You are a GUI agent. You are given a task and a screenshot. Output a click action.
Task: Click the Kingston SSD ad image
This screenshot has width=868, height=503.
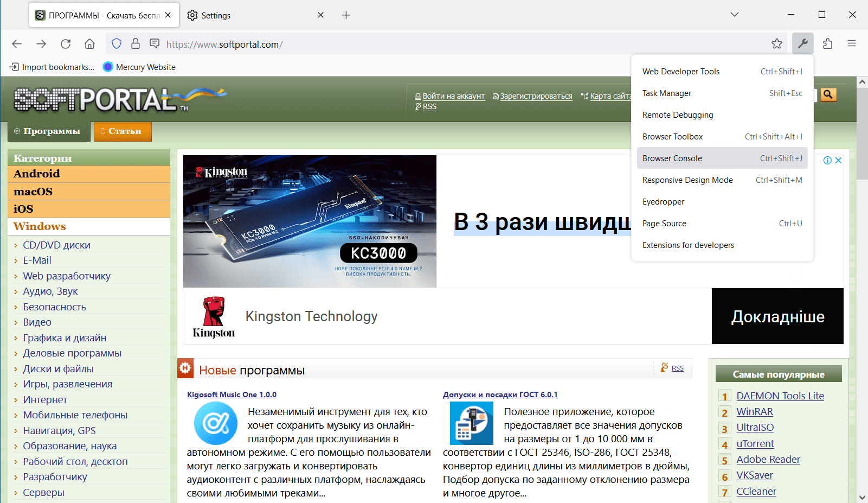pyautogui.click(x=310, y=221)
